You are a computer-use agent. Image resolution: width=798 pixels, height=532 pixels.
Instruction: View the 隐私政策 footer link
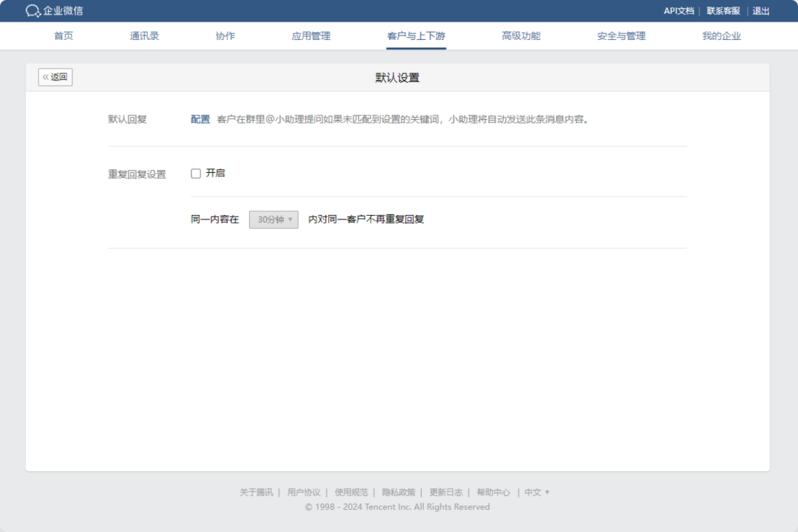tap(398, 492)
